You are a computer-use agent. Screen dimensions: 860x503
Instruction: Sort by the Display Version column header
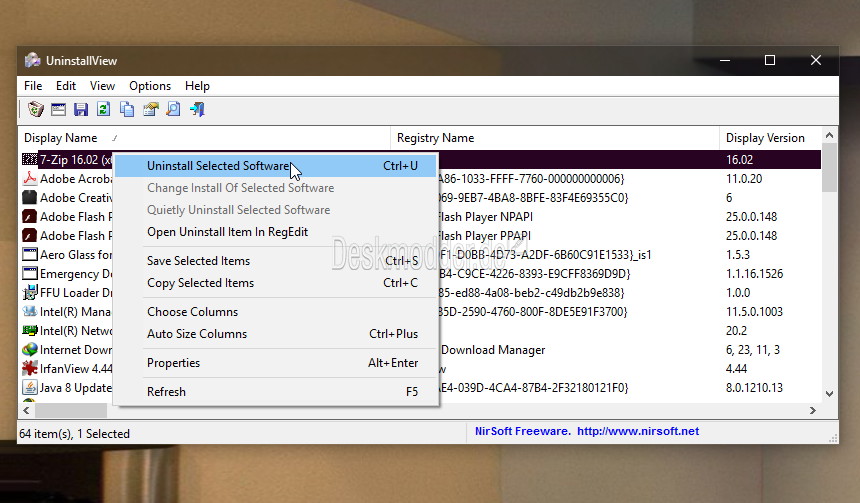click(771, 138)
